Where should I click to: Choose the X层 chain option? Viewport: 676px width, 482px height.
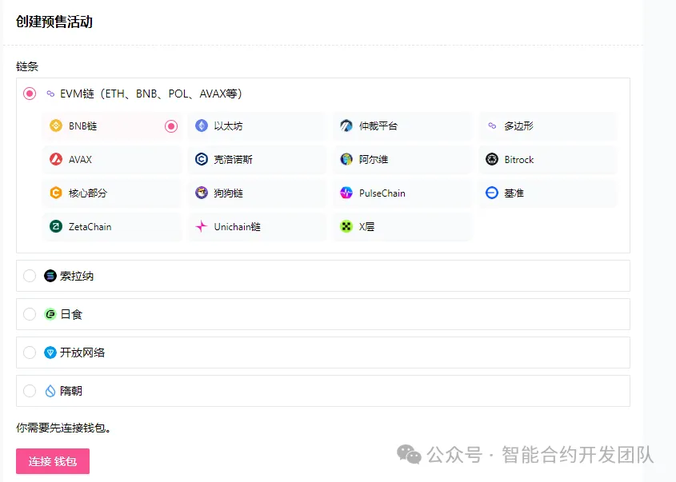pos(402,226)
